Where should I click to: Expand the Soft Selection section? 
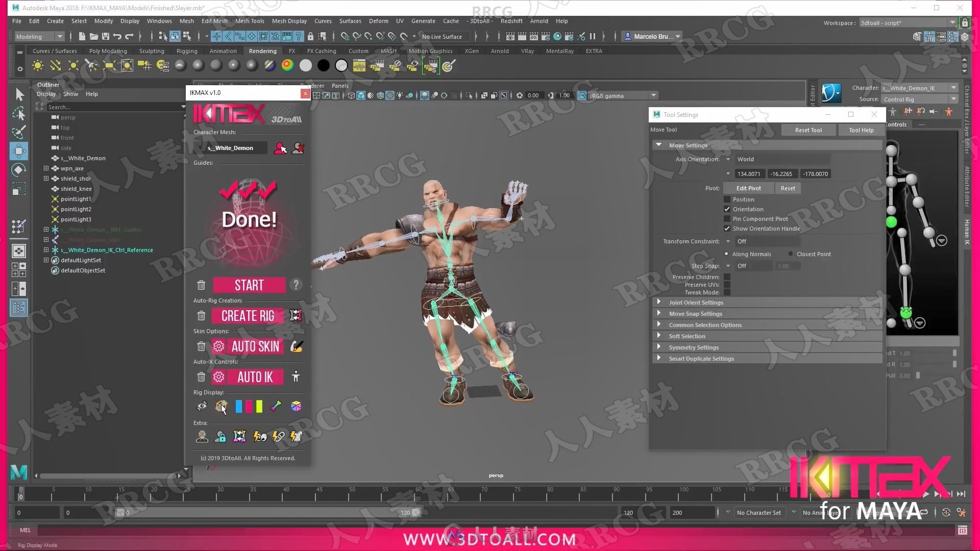click(x=767, y=336)
